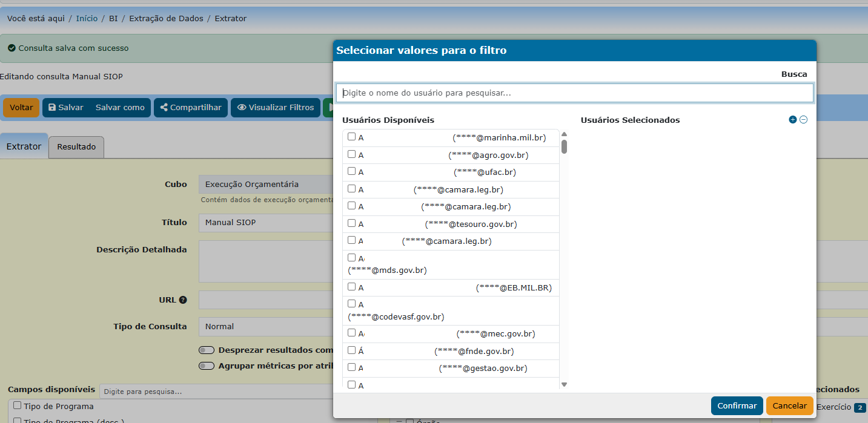The width and height of the screenshot is (868, 423).
Task: Tick the Tipo de Programa field checkbox
Action: (x=18, y=405)
